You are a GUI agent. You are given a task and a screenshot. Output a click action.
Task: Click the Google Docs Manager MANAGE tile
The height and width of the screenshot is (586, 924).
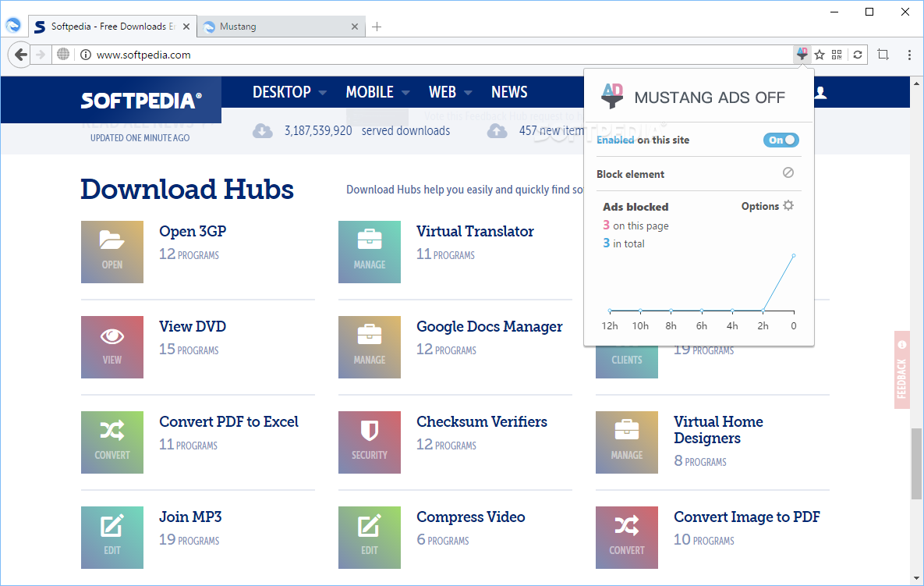370,347
